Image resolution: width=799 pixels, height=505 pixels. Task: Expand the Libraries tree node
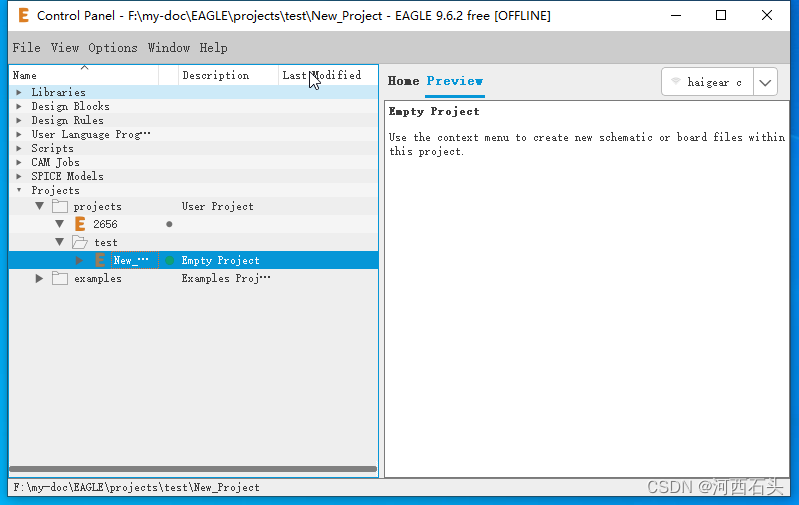[x=18, y=92]
